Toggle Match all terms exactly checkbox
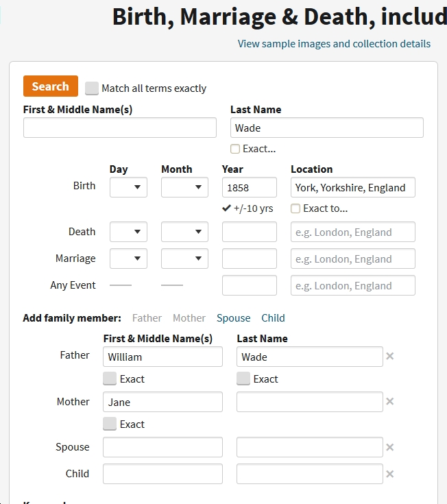The height and width of the screenshot is (504, 447). [92, 88]
